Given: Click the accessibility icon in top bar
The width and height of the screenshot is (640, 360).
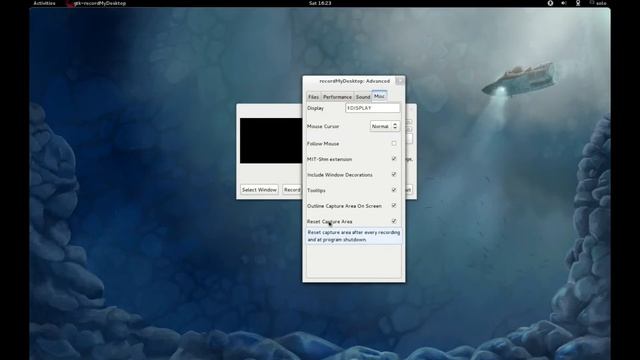Looking at the screenshot, I should [x=550, y=3].
